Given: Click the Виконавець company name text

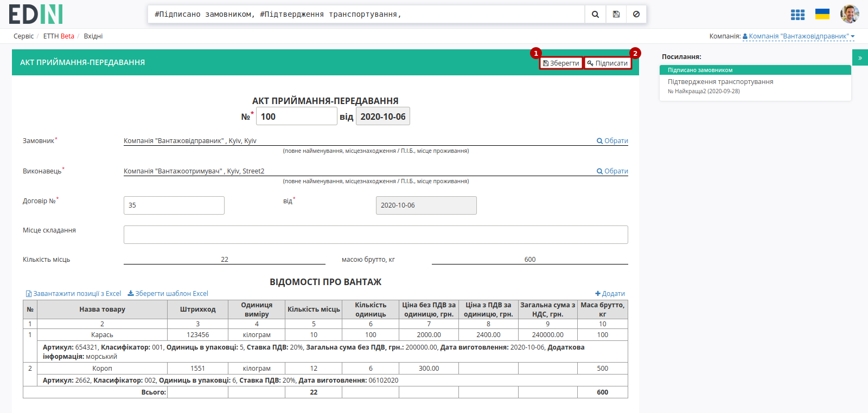Looking at the screenshot, I should [194, 171].
